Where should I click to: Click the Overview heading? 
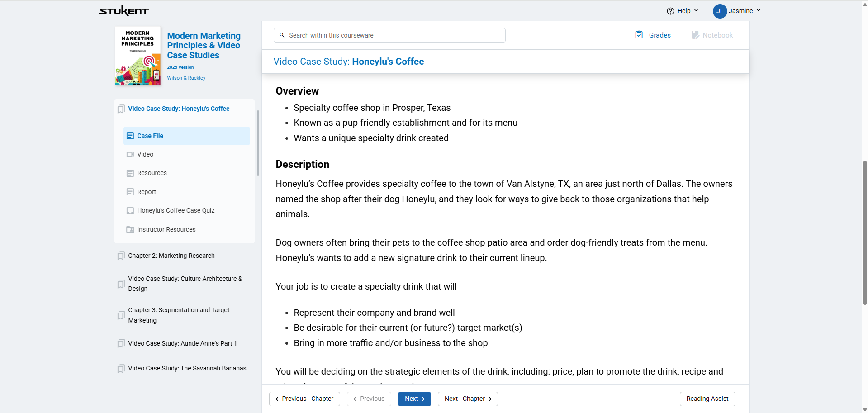297,91
